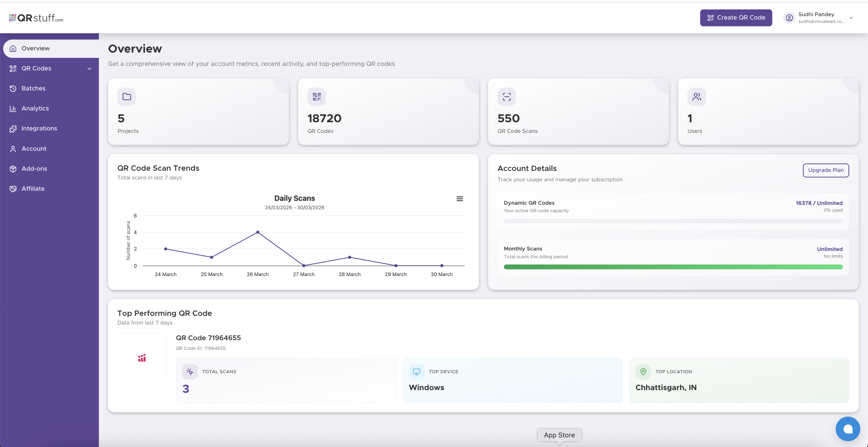Screen dimensions: 868x447
Task: Go to Analytics in the sidebar
Action: click(x=35, y=108)
